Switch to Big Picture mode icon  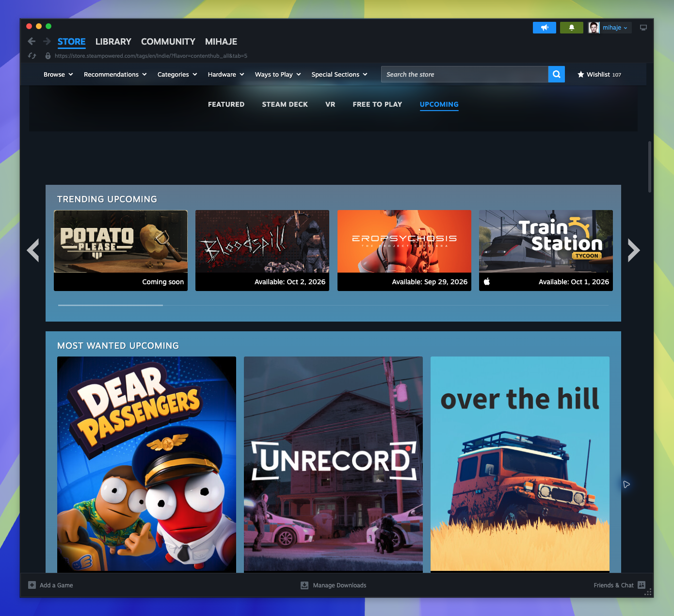(643, 28)
